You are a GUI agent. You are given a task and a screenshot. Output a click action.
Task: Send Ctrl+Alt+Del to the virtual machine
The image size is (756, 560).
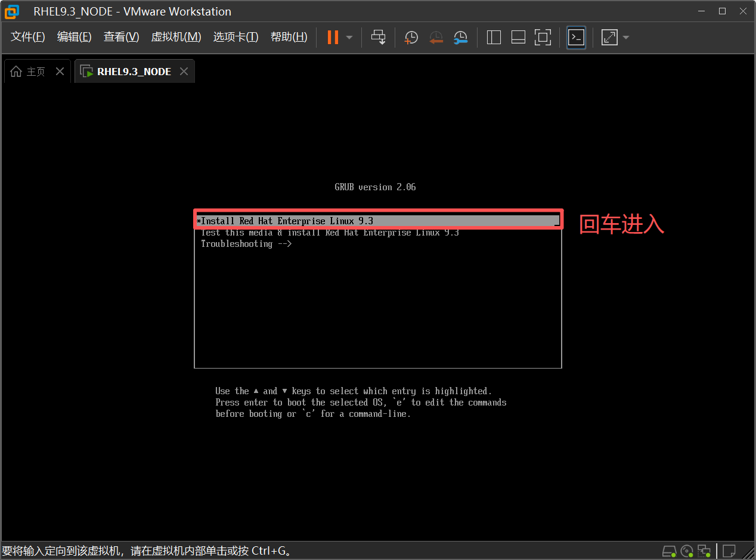[378, 37]
